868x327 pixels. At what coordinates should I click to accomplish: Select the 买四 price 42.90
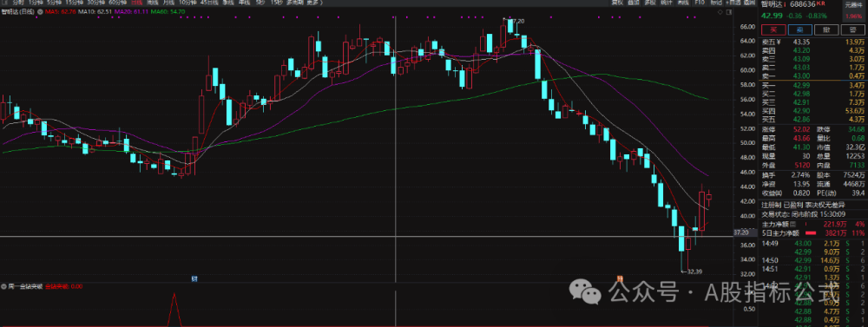pyautogui.click(x=801, y=111)
